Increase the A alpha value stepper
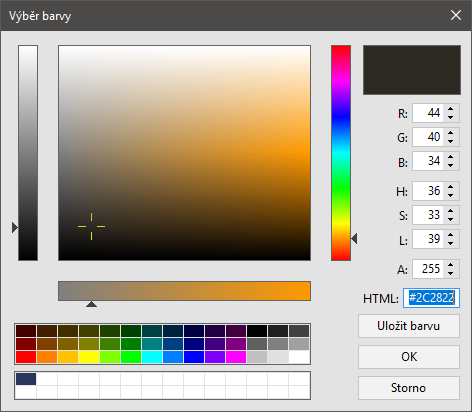This screenshot has width=472, height=412. pos(451,265)
